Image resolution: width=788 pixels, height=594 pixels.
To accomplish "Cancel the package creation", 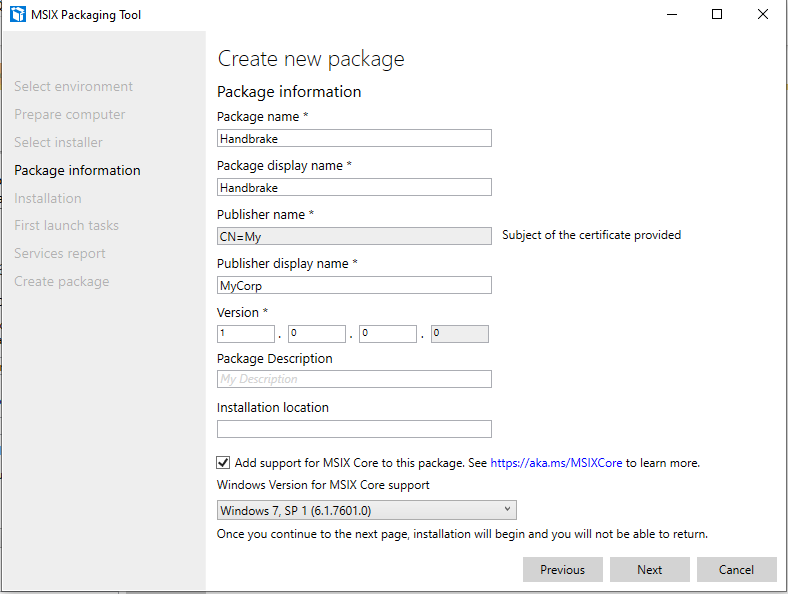I will pyautogui.click(x=736, y=569).
